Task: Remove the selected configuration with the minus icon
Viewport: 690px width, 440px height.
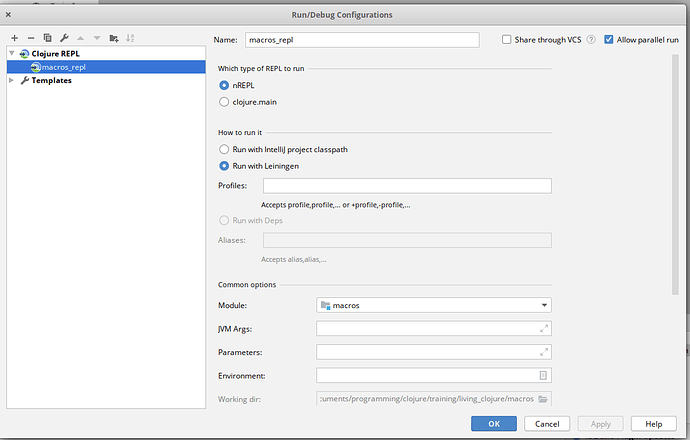Action: (x=31, y=38)
